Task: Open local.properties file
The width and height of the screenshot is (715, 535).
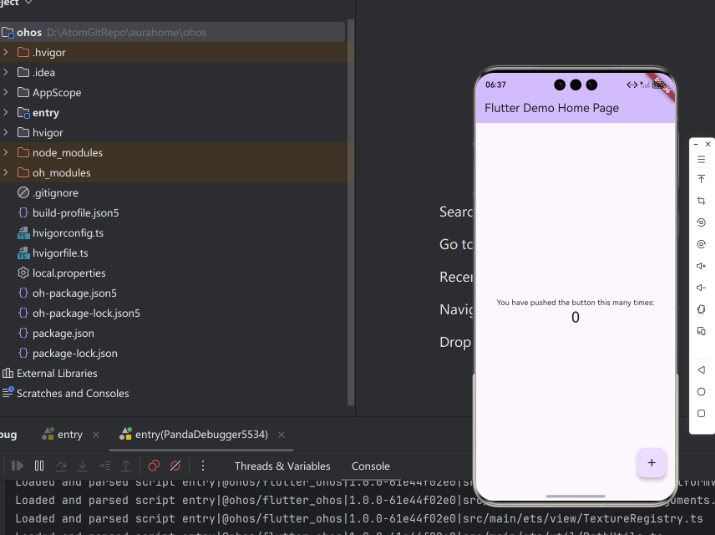Action: (69, 273)
